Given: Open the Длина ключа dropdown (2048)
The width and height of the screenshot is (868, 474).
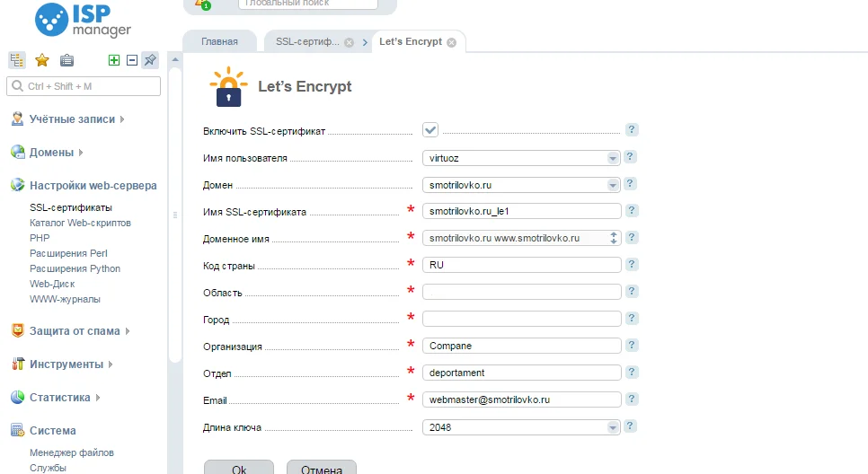Looking at the screenshot, I should [521, 427].
